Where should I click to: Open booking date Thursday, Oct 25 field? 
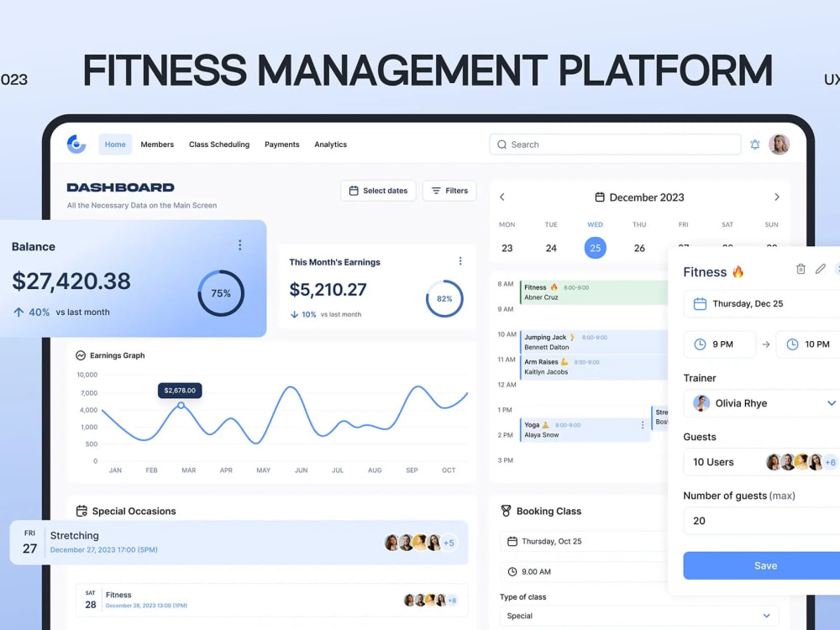(584, 541)
